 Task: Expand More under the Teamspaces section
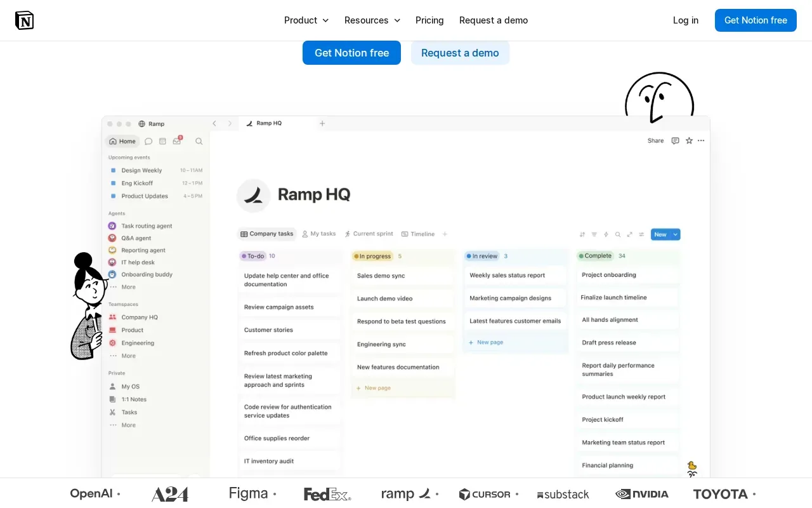(x=122, y=356)
